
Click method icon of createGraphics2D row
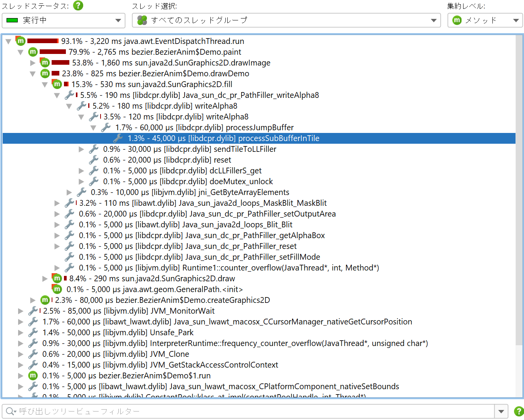click(45, 300)
